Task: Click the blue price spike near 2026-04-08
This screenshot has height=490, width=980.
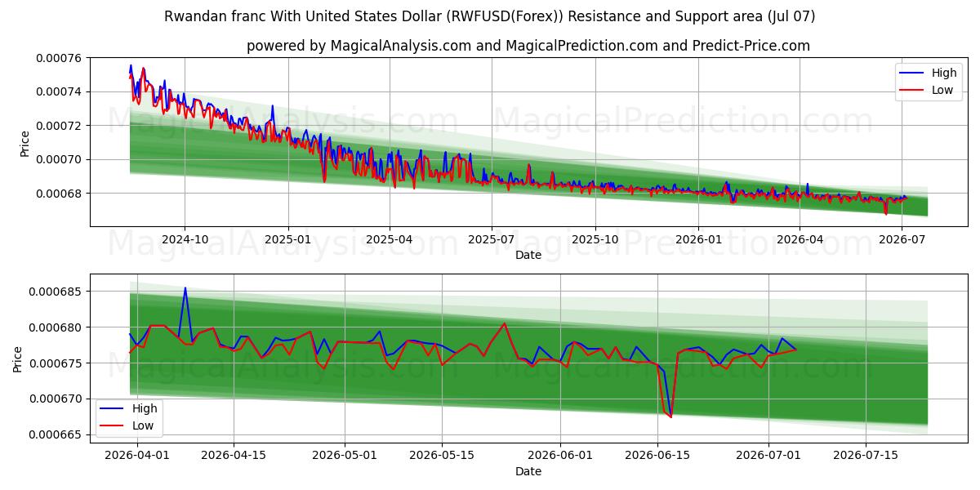Action: point(185,288)
